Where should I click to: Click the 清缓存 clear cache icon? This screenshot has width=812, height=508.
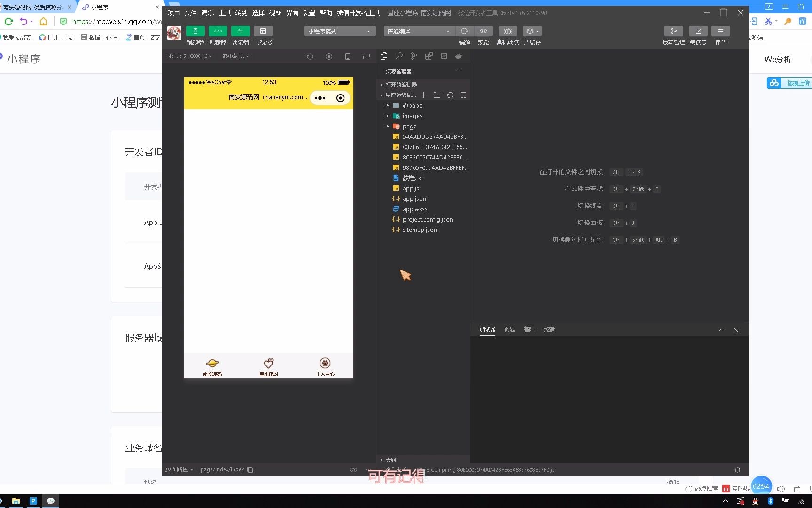point(532,31)
